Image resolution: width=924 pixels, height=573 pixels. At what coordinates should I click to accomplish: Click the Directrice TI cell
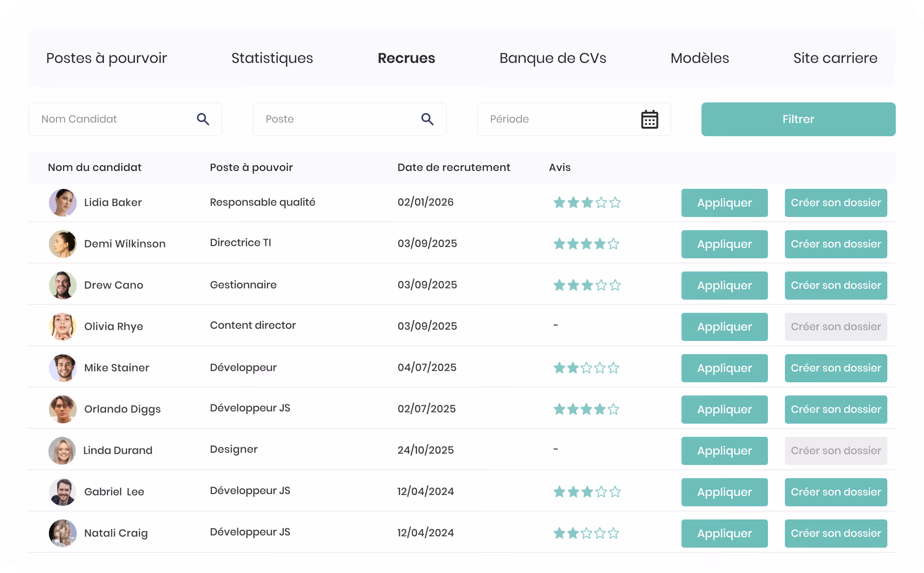tap(241, 242)
